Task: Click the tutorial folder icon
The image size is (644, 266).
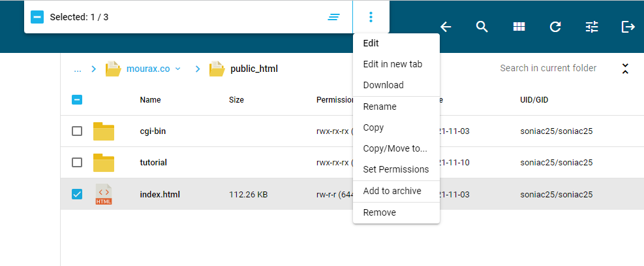Action: click(x=104, y=162)
